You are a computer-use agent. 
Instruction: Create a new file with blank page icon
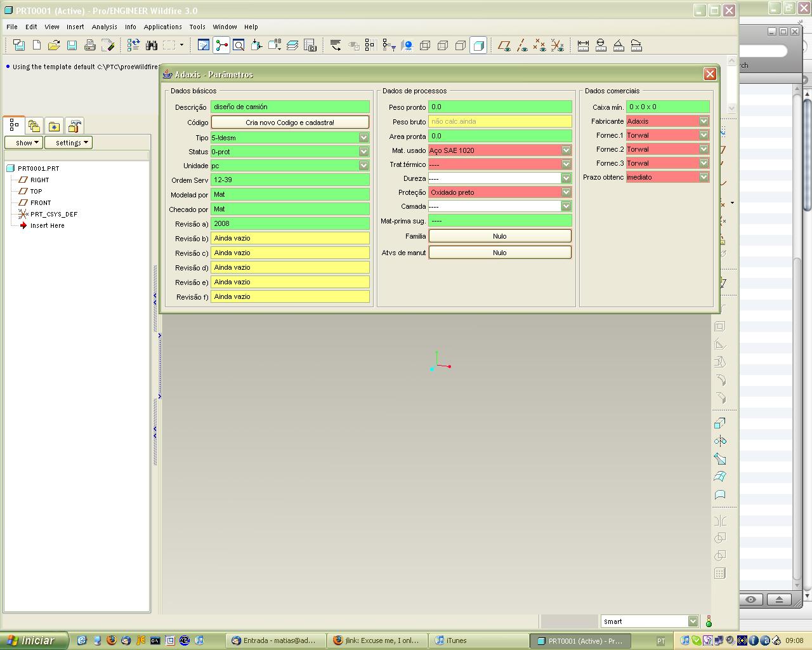pyautogui.click(x=37, y=45)
